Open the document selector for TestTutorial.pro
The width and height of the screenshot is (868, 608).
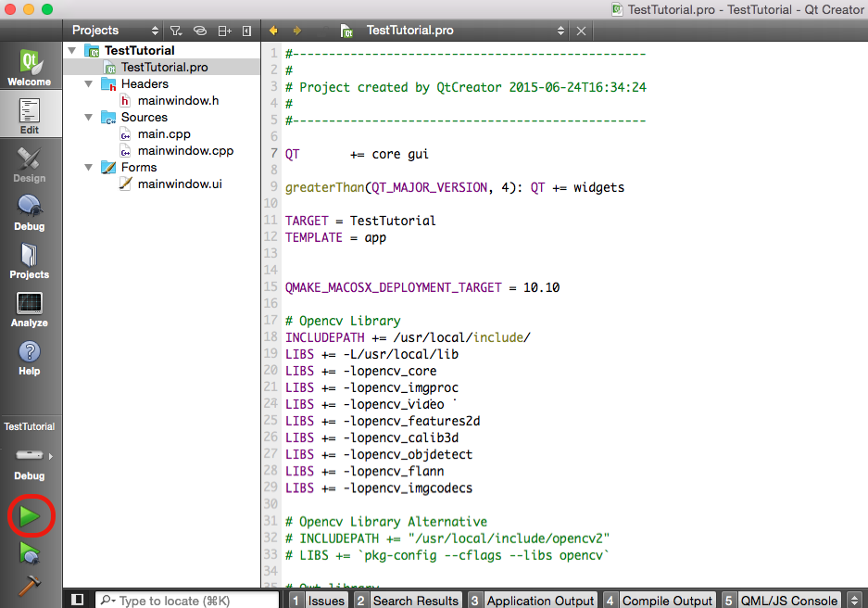(453, 31)
